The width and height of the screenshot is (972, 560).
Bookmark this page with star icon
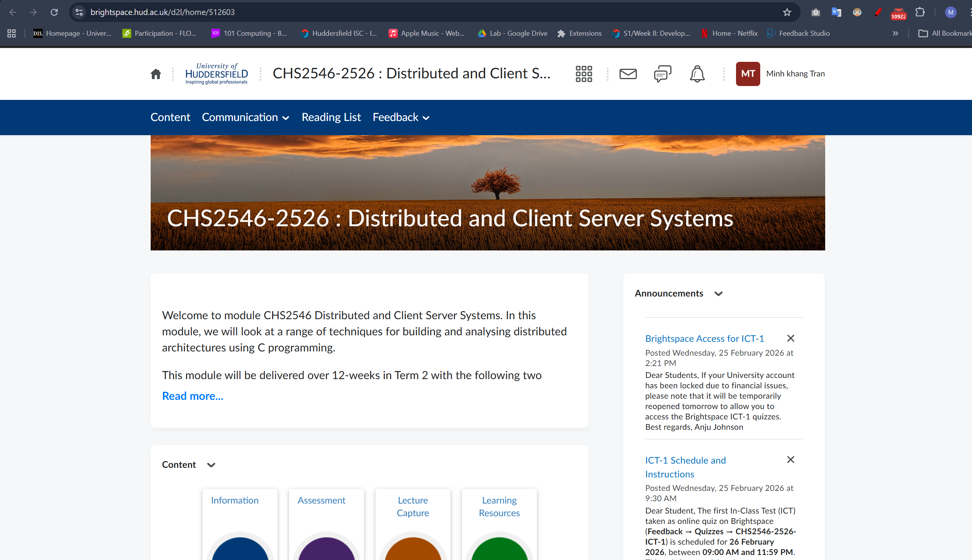click(x=786, y=12)
